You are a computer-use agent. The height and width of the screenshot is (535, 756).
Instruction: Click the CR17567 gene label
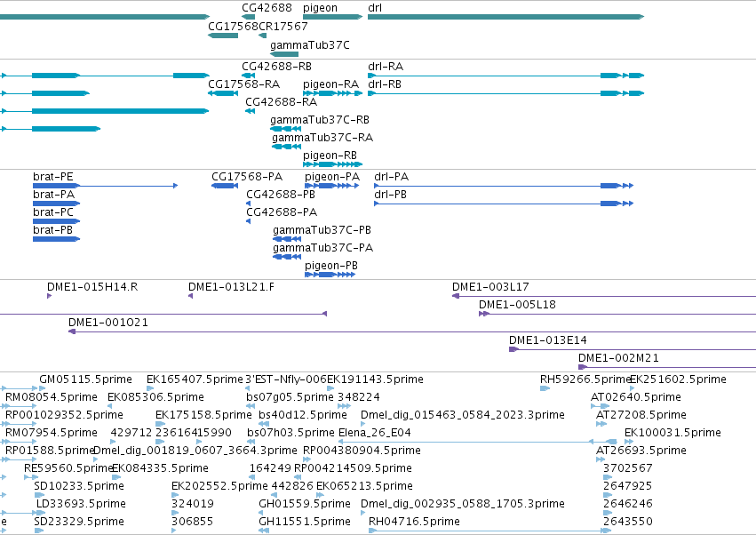click(x=283, y=26)
